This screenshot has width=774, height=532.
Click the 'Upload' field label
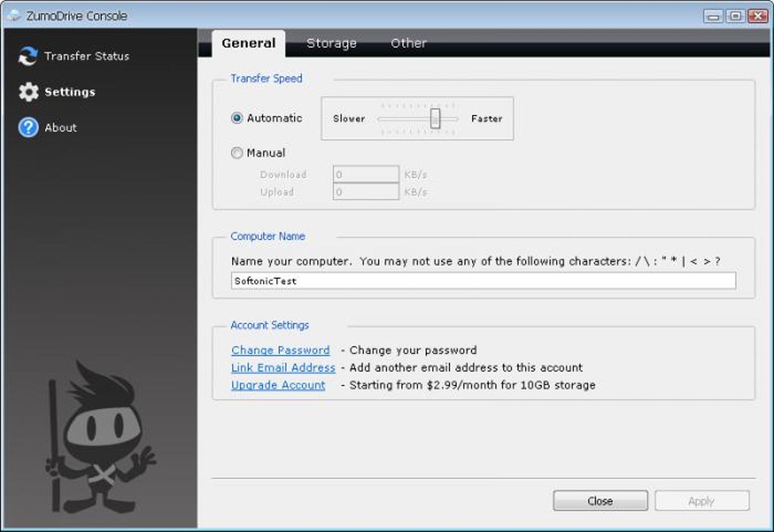pyautogui.click(x=277, y=191)
